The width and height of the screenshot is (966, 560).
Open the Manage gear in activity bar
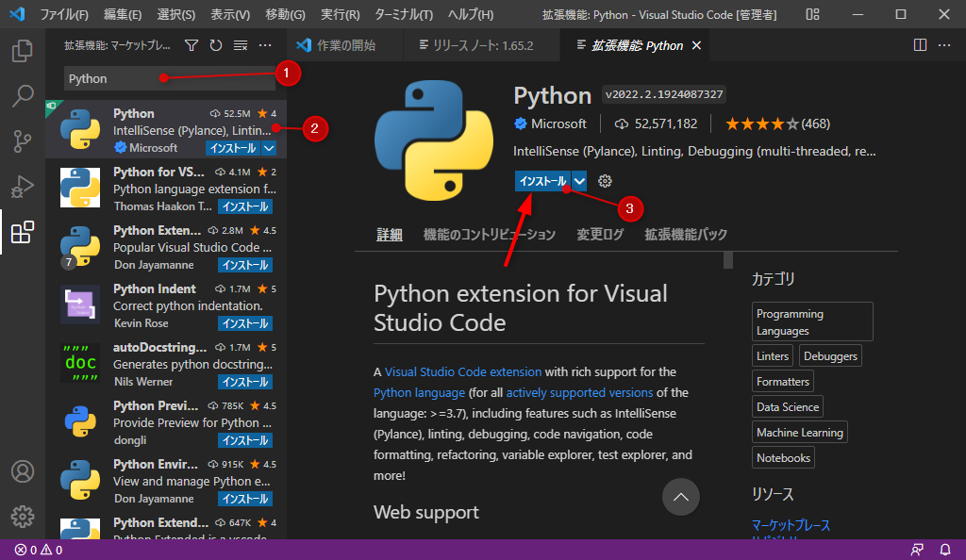point(23,517)
